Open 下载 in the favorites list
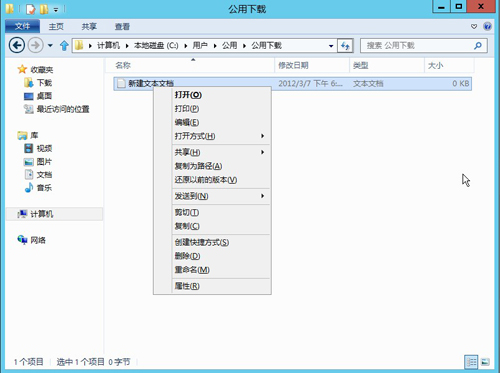500x373 pixels. [39, 83]
